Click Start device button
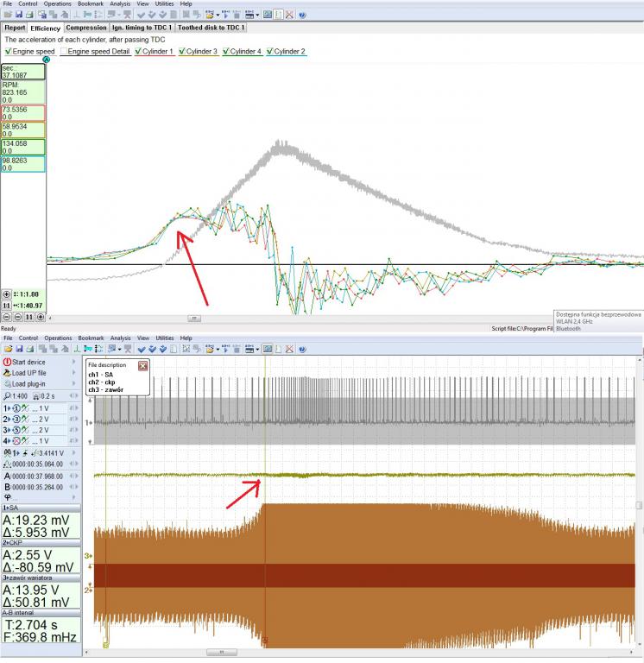Viewport: 644px width, 663px height. click(28, 363)
